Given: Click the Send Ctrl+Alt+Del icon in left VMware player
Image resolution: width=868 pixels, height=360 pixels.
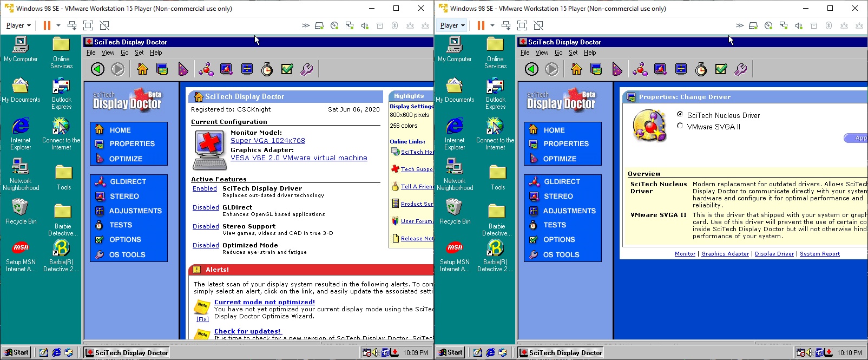Looking at the screenshot, I should (72, 25).
